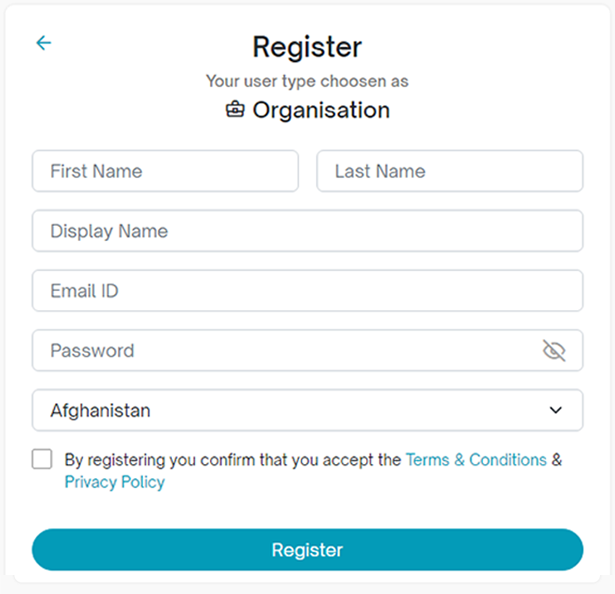Open the Terms & Conditions link

(x=476, y=460)
